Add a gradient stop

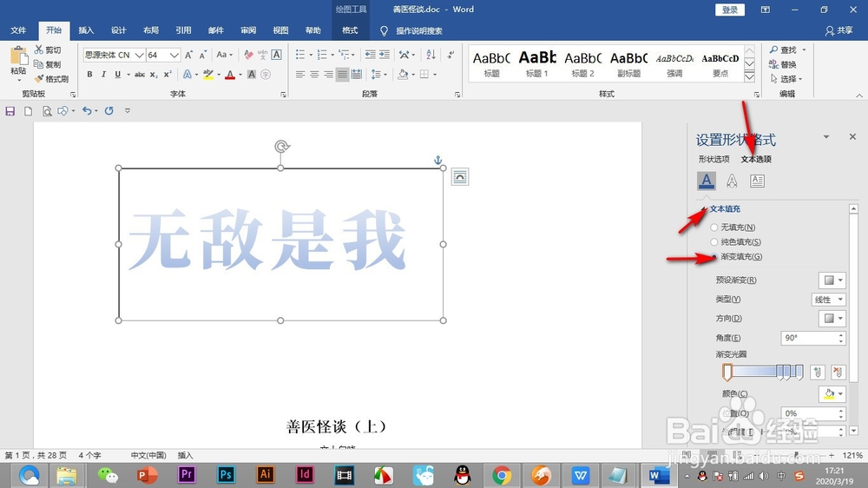click(x=818, y=373)
